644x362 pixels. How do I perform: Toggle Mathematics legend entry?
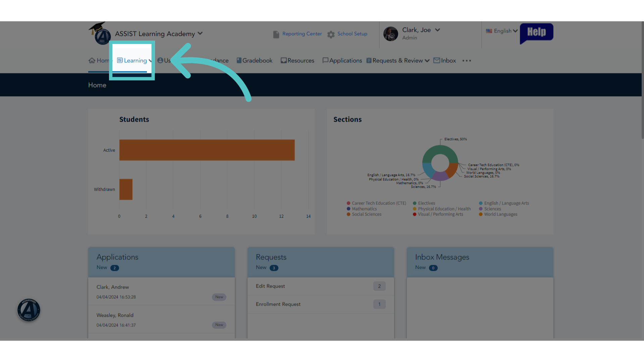pyautogui.click(x=362, y=209)
